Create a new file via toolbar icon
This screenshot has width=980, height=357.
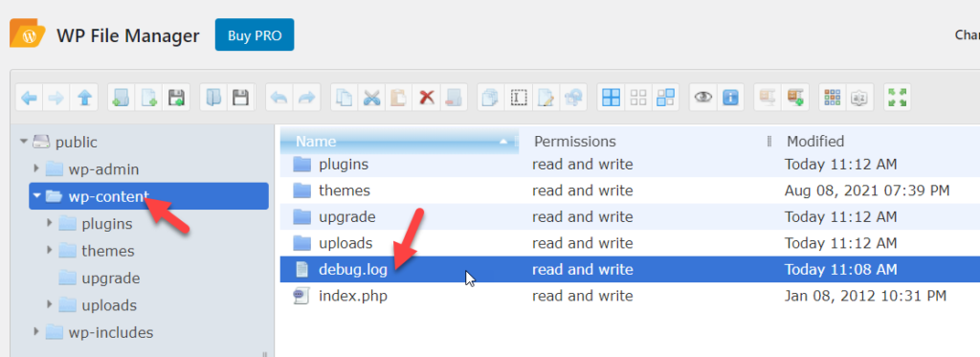(148, 98)
